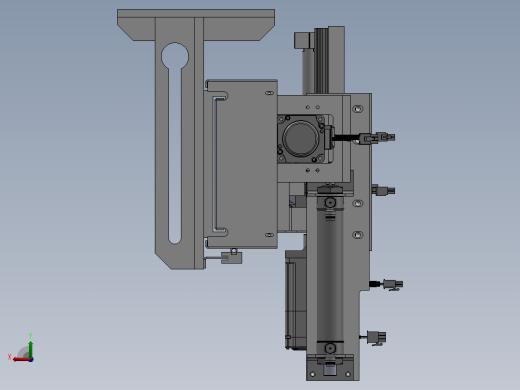Pick the wide top plate of the T-bracket
This screenshot has height=390, width=520.
pos(196,25)
